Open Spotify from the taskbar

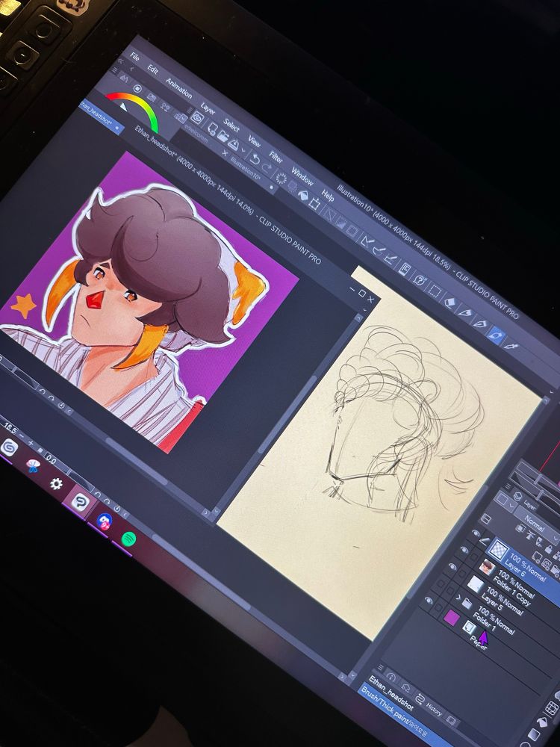coord(128,539)
